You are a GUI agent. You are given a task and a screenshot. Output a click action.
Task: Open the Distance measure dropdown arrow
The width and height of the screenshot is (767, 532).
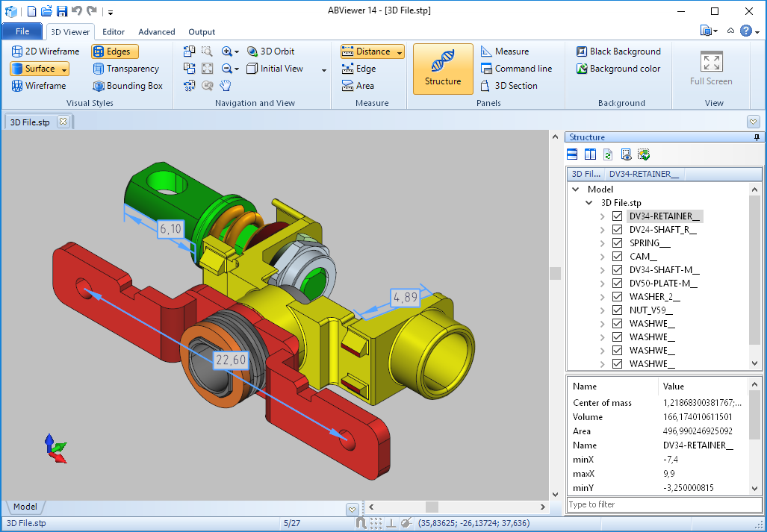click(x=400, y=51)
